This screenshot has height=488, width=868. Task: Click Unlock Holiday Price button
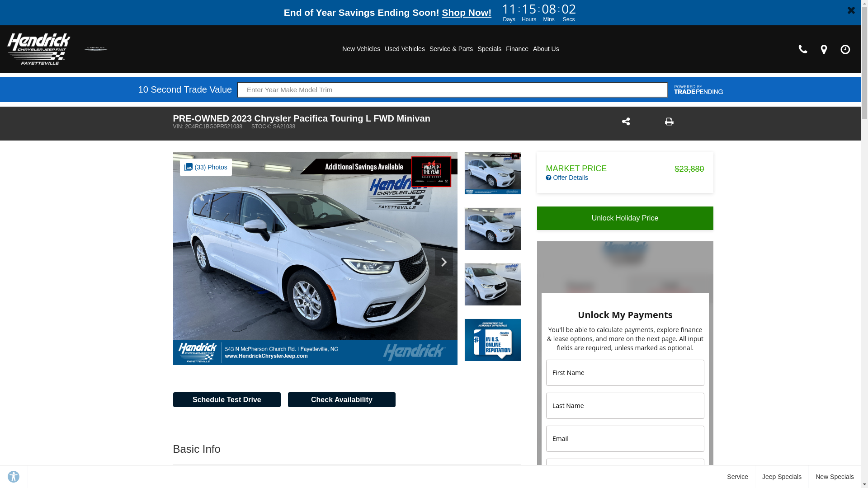pos(625,218)
